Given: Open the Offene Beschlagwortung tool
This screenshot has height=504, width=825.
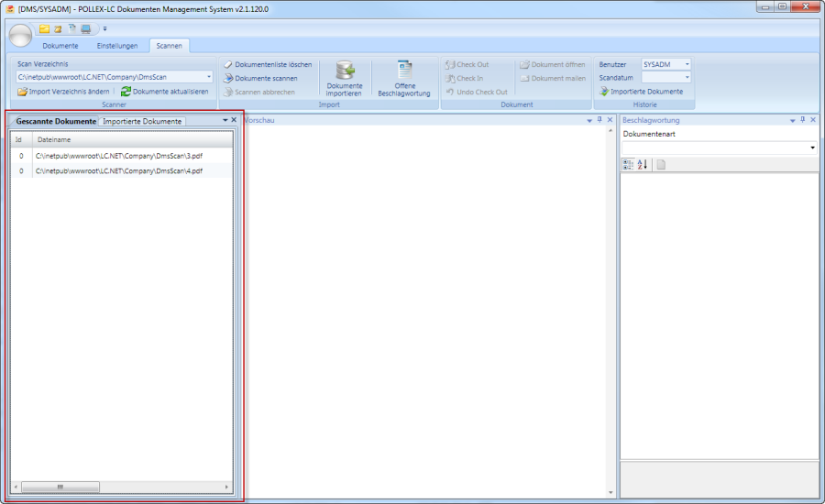Looking at the screenshot, I should (x=404, y=71).
